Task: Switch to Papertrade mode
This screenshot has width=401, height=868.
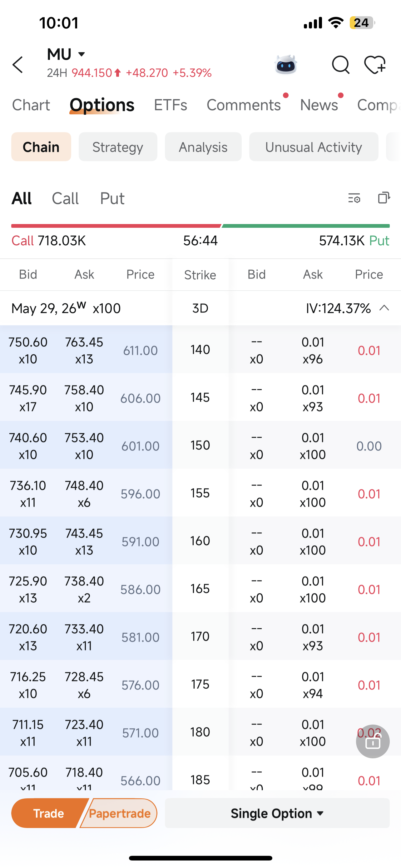Action: click(119, 813)
